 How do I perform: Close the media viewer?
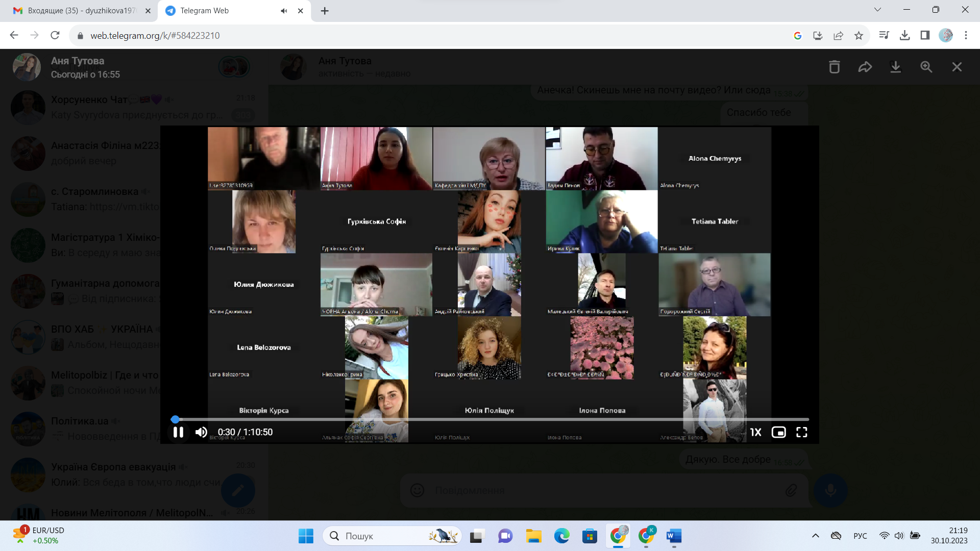click(957, 67)
